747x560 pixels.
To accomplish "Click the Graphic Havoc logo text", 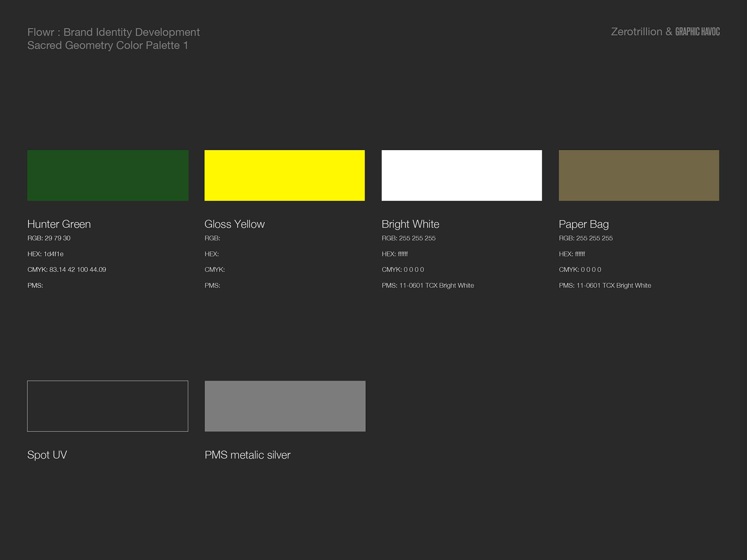I will (x=697, y=32).
